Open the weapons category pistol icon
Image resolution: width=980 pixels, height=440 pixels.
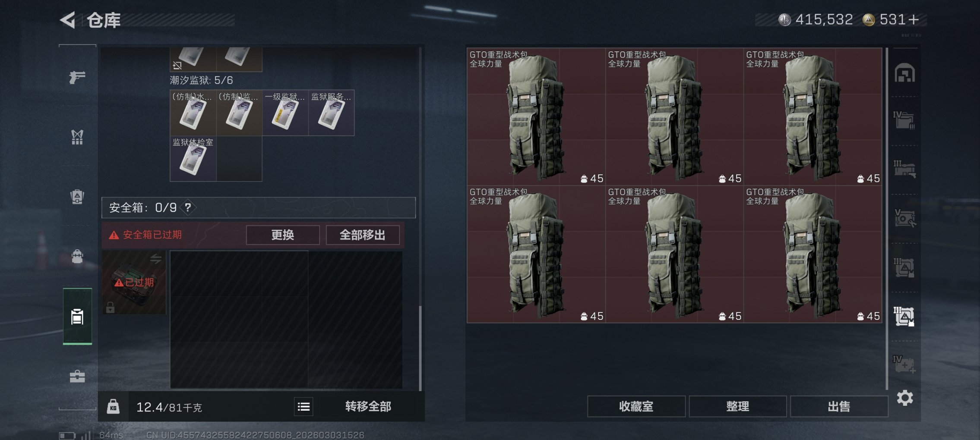(77, 77)
